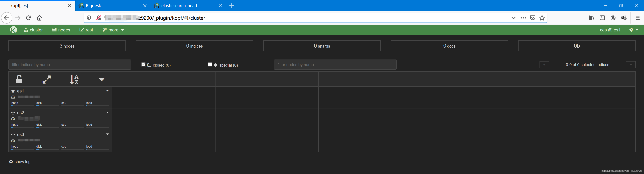
Task: Click the es2 disk drive icon
Action: tap(13, 119)
